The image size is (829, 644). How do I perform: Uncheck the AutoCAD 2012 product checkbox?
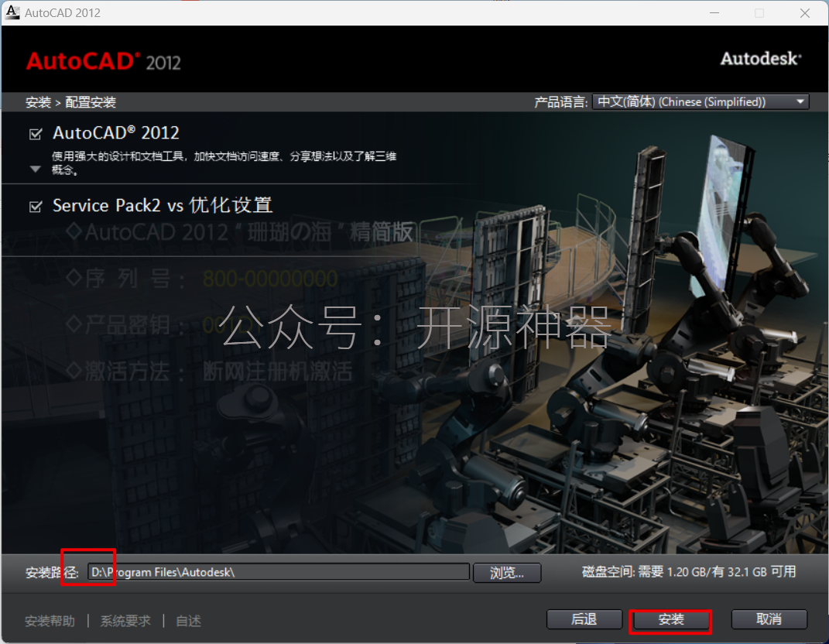[36, 135]
